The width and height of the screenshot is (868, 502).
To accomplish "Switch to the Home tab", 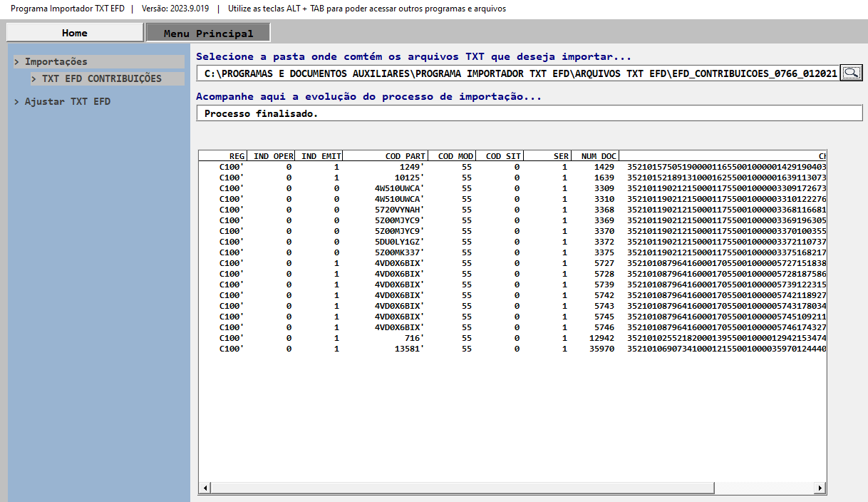I will click(75, 33).
